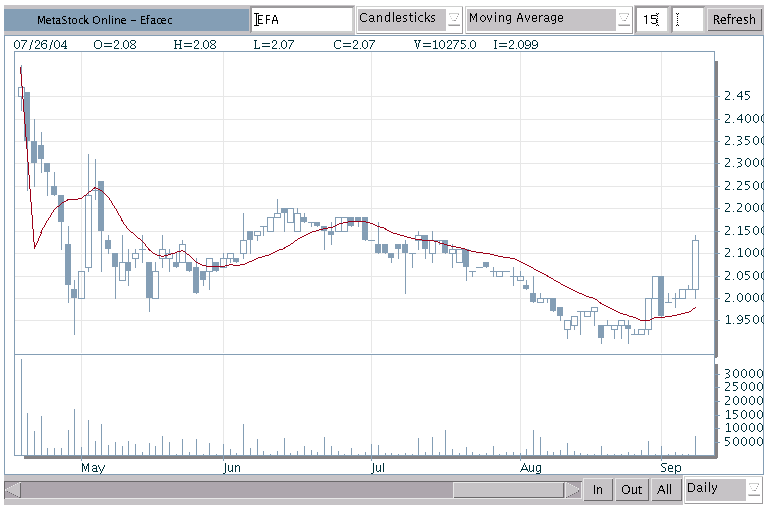This screenshot has height=510, width=771.
Task: Click the moving average period field showing 15
Action: 651,20
